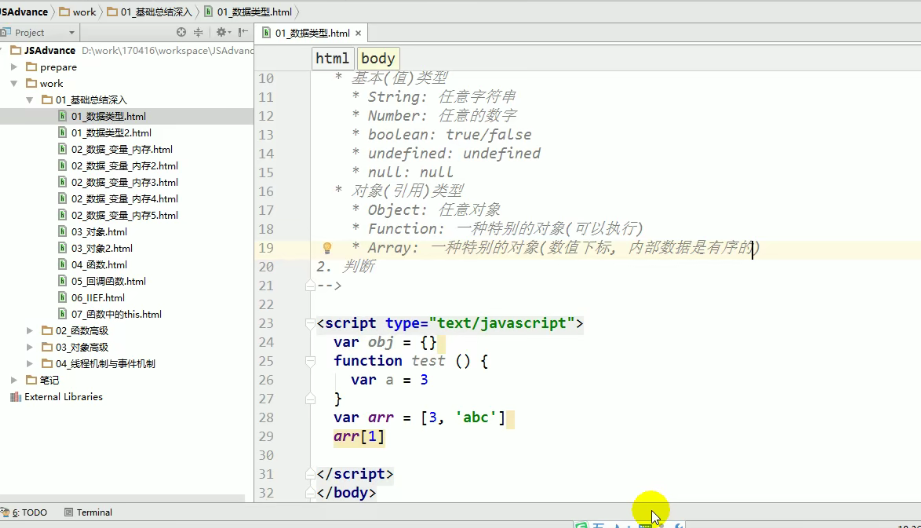The height and width of the screenshot is (528, 921).
Task: Close the 01_数据类型.html editor tab
Action: [358, 33]
